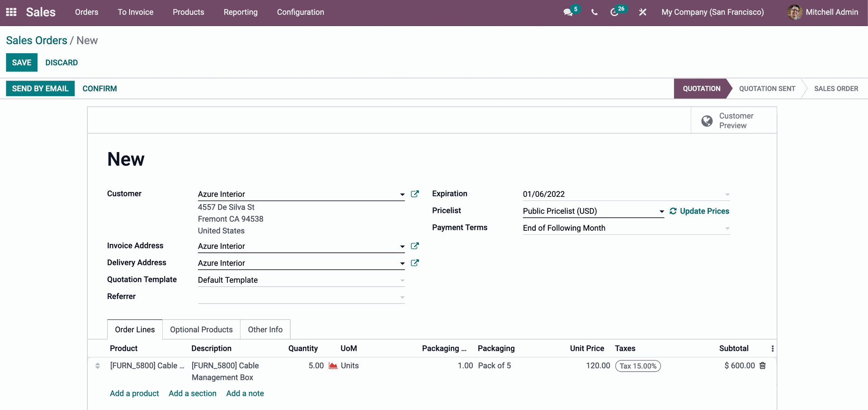The width and height of the screenshot is (868, 410).
Task: Open the activities clock icon
Action: [x=614, y=12]
